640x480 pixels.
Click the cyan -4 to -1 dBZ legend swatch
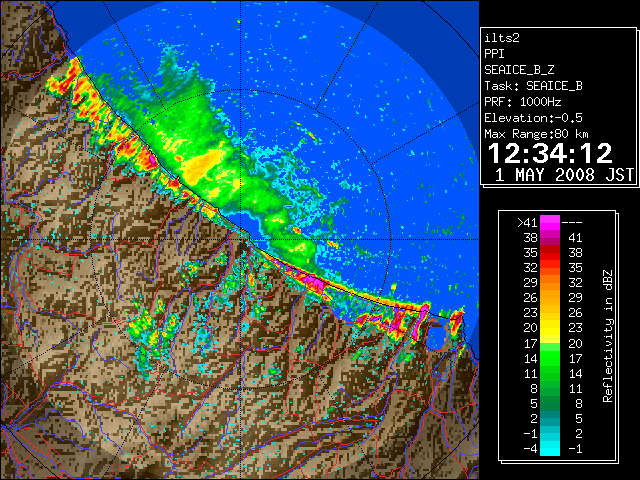pyautogui.click(x=550, y=448)
